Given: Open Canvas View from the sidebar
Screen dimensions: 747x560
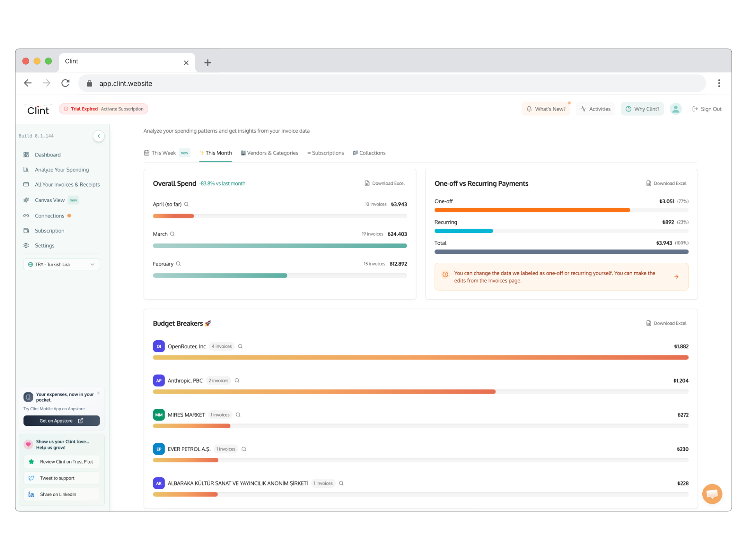Looking at the screenshot, I should (50, 200).
